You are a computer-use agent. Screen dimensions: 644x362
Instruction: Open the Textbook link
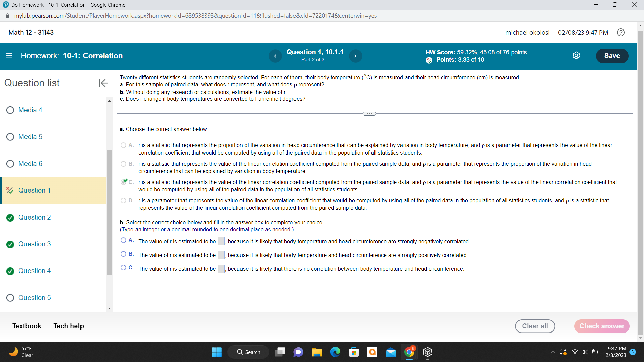[27, 326]
